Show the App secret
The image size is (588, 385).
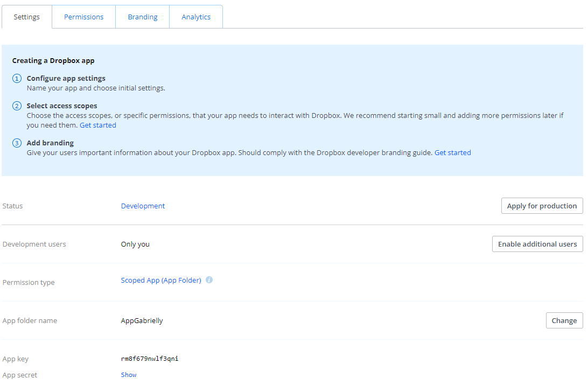click(x=129, y=375)
